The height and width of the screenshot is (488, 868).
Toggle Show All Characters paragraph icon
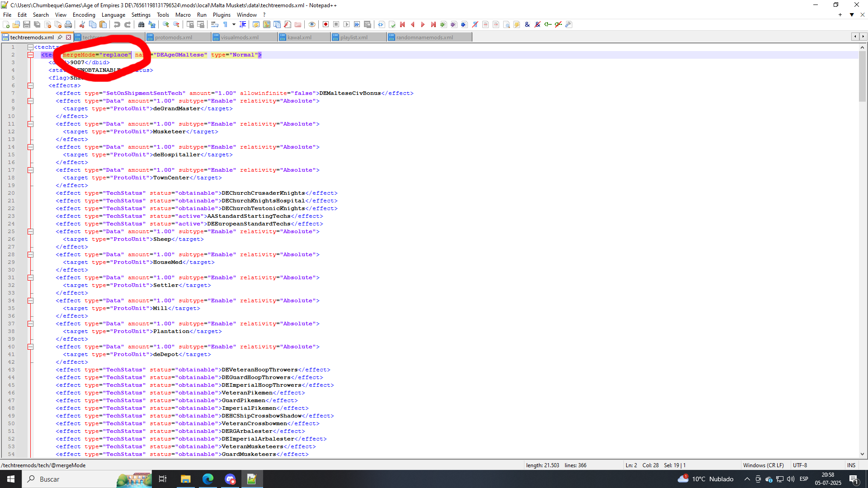click(x=225, y=24)
